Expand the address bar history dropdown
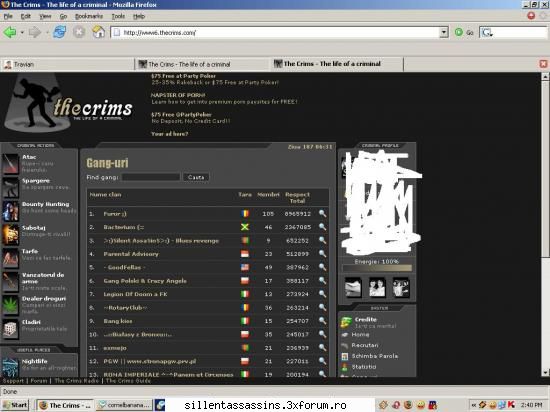Viewport: 550px width, 412px height. click(444, 33)
